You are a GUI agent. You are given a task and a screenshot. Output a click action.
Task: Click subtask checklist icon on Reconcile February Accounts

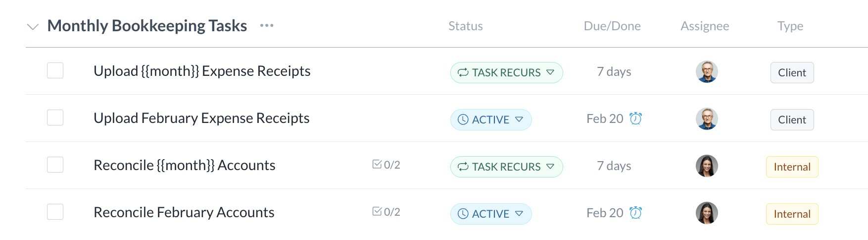(377, 212)
